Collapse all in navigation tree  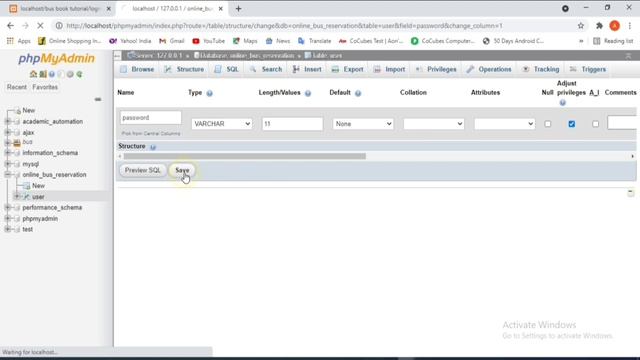click(x=98, y=99)
